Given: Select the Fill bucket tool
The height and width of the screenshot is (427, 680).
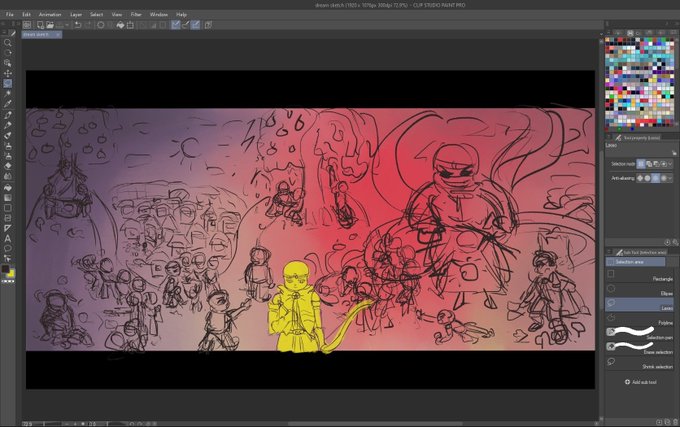Looking at the screenshot, I should 7,188.
